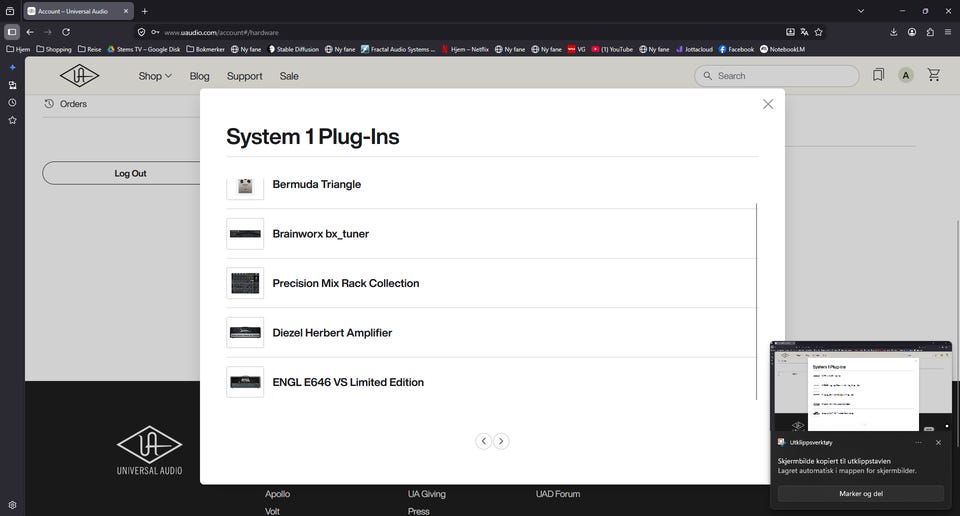Screen dimensions: 960x516
Task: Select Diezel Herbert Amplifier text
Action: coord(332,333)
